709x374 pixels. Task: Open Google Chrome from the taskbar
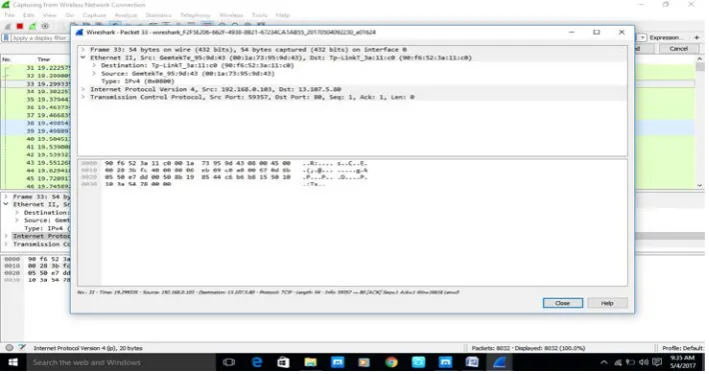(x=391, y=362)
